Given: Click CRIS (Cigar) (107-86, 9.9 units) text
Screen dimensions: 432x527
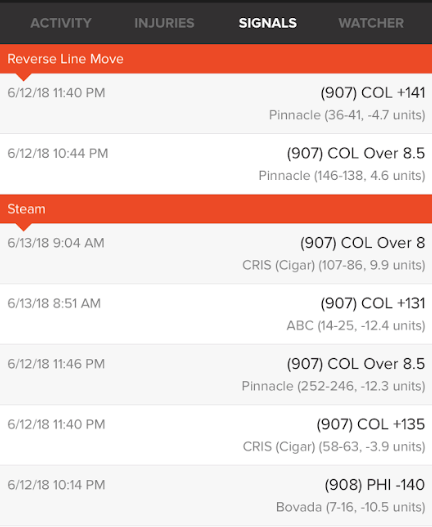Looking at the screenshot, I should pos(334,265).
